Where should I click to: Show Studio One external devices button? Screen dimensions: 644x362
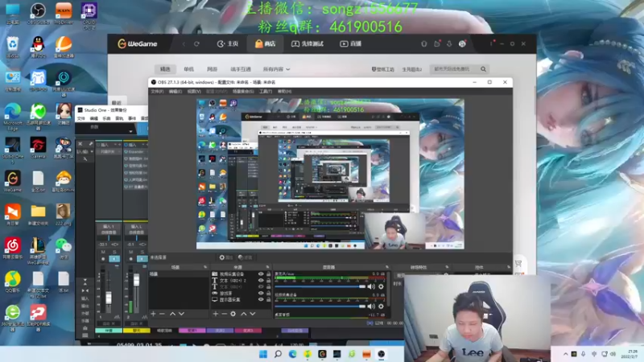point(85,314)
